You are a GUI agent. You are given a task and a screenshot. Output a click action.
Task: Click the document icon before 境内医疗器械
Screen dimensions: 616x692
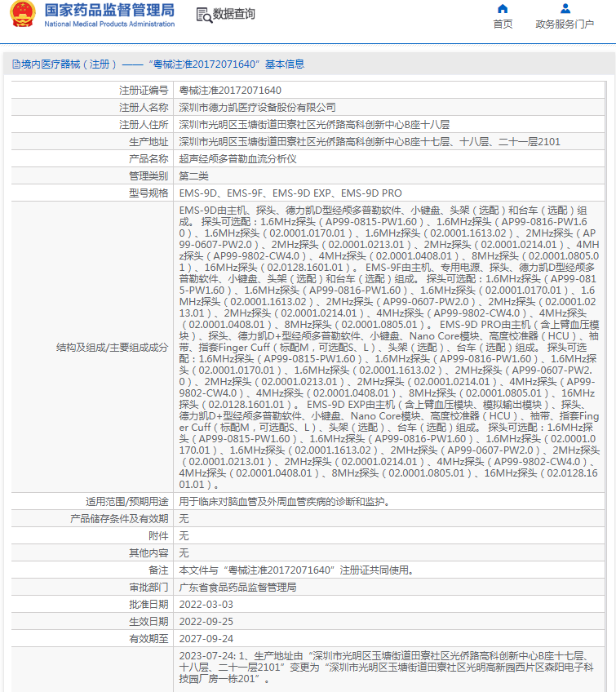[16, 64]
